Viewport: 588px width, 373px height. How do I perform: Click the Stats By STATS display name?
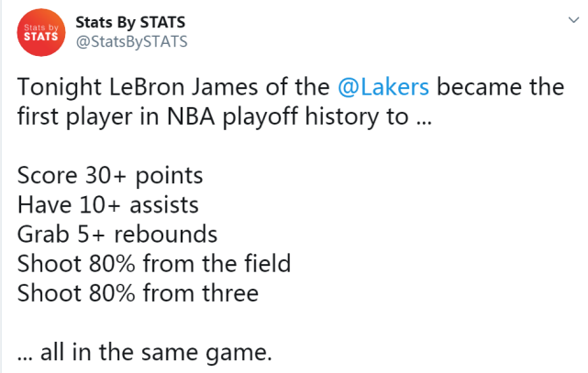(x=130, y=23)
